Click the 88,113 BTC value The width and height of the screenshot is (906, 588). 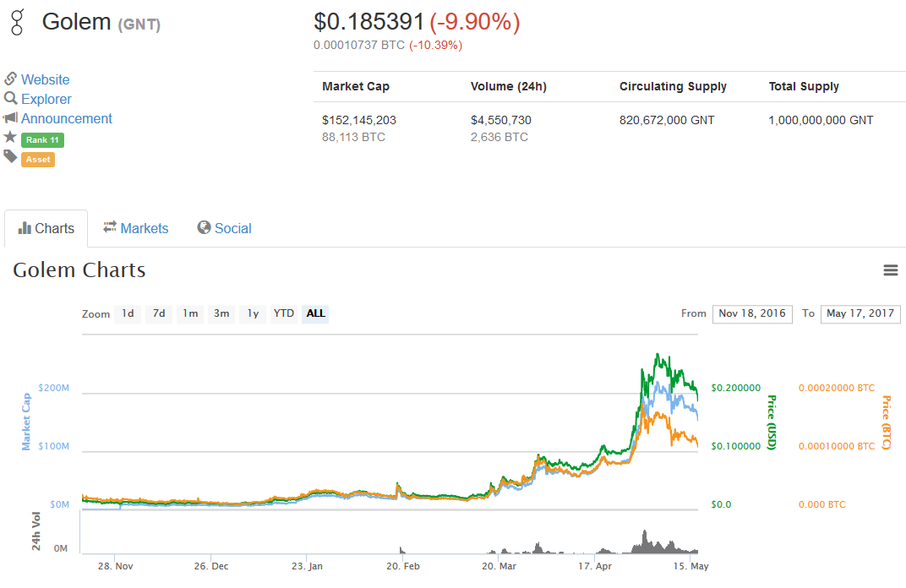pyautogui.click(x=353, y=137)
